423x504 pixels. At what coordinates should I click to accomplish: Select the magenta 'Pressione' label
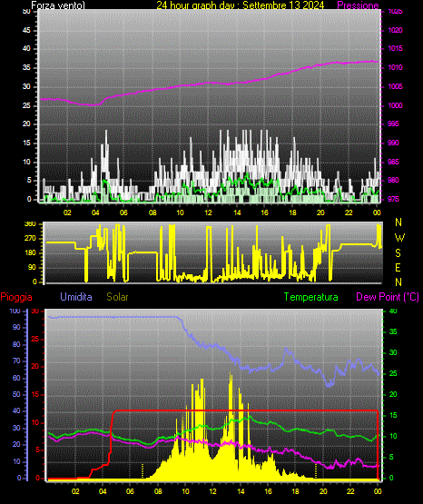[358, 5]
